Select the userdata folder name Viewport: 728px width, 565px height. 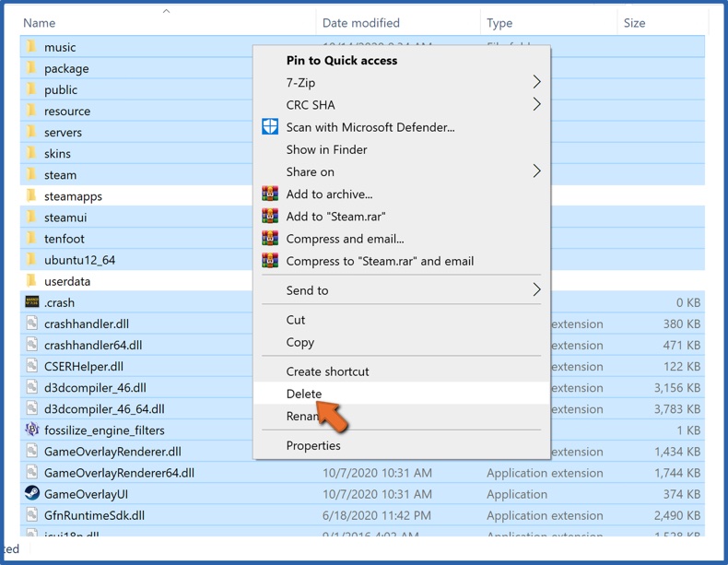[x=67, y=281]
